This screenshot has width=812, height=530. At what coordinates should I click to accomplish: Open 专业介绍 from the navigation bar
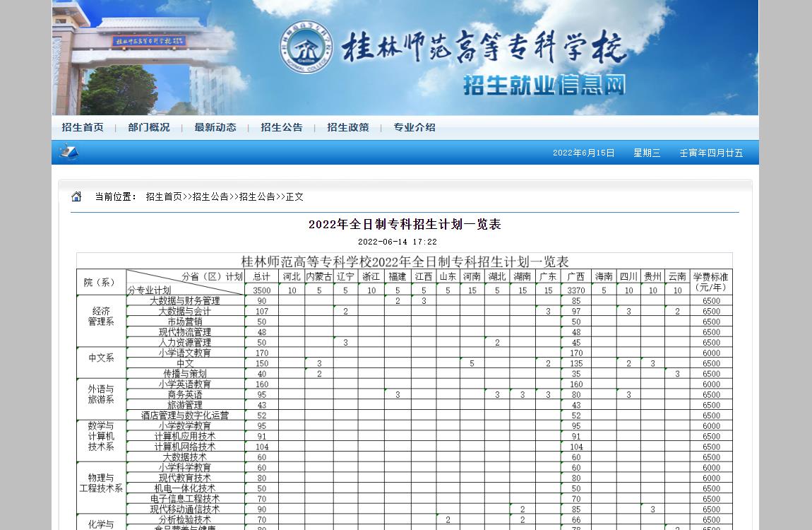point(414,127)
